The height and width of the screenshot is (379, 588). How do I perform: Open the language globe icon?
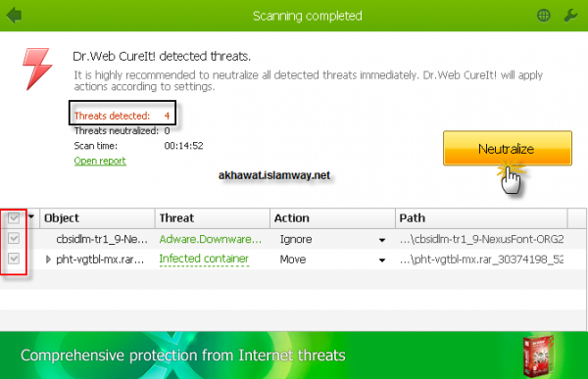543,16
